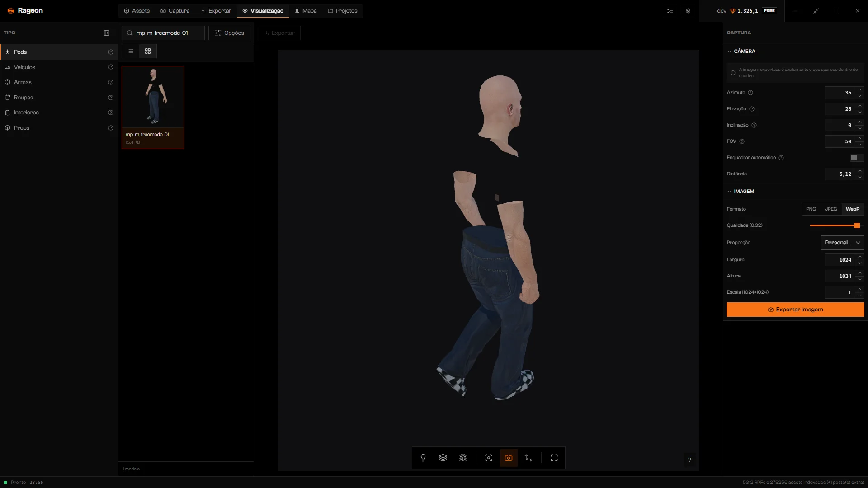Decrease Largura value with down arrow

(860, 263)
